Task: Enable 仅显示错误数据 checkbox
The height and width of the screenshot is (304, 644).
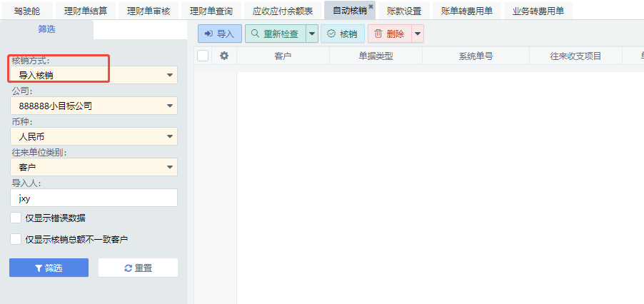Action: (16, 218)
